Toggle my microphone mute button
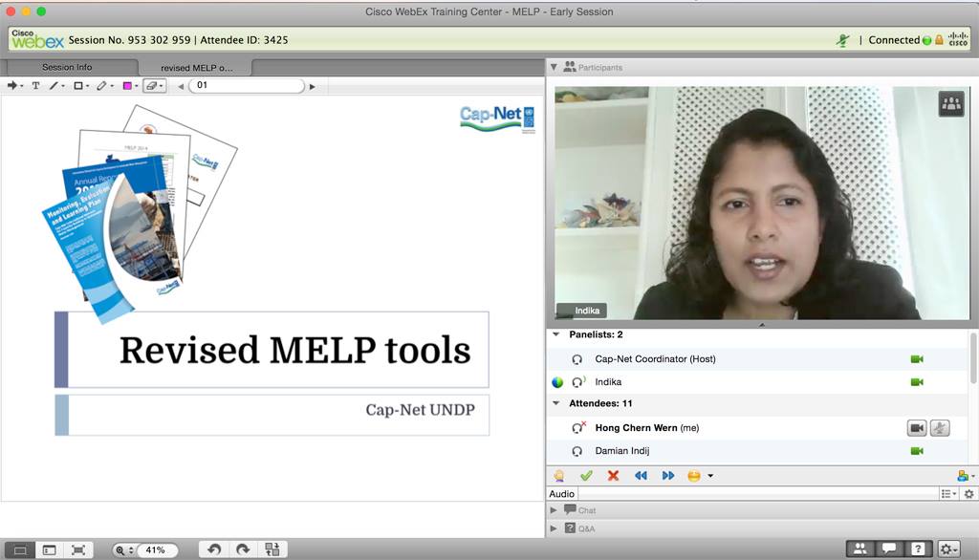 [x=940, y=428]
